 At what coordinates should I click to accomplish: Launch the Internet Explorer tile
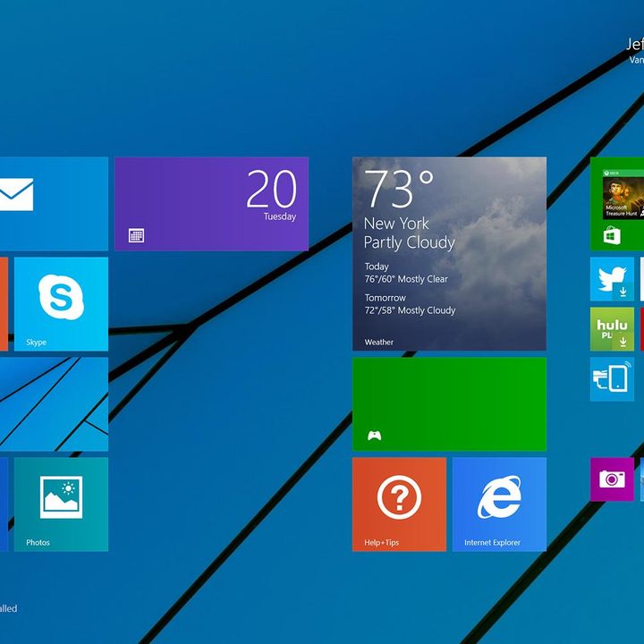[x=499, y=504]
